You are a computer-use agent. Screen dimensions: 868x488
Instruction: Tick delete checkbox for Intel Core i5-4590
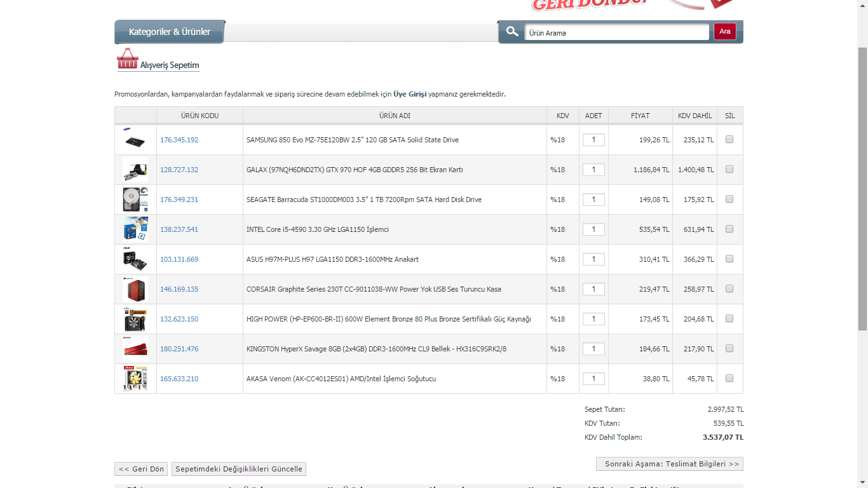click(x=729, y=229)
